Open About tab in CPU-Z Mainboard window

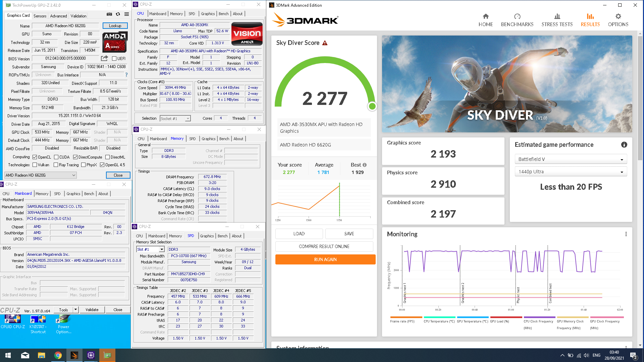tap(103, 194)
